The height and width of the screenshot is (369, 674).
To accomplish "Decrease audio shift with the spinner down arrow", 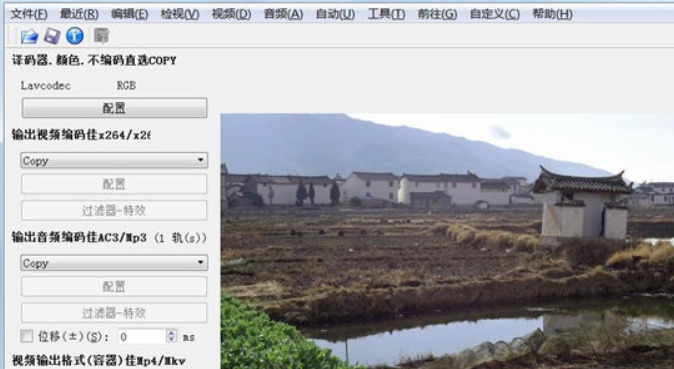I will [172, 340].
